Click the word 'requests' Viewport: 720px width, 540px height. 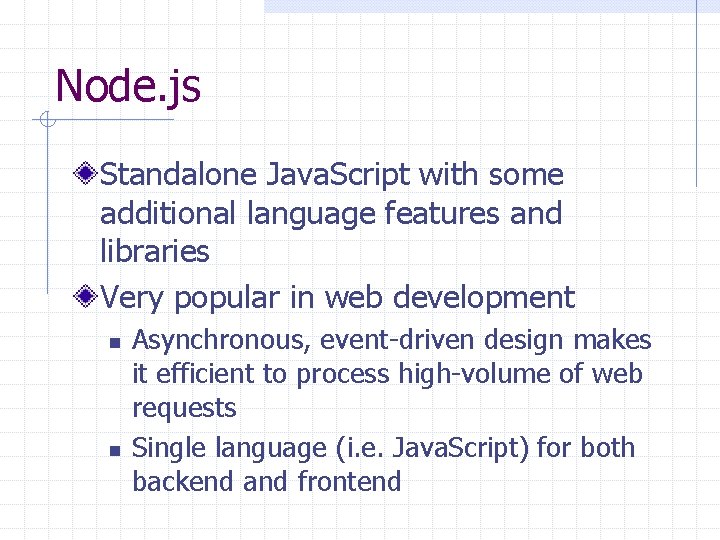tap(185, 409)
